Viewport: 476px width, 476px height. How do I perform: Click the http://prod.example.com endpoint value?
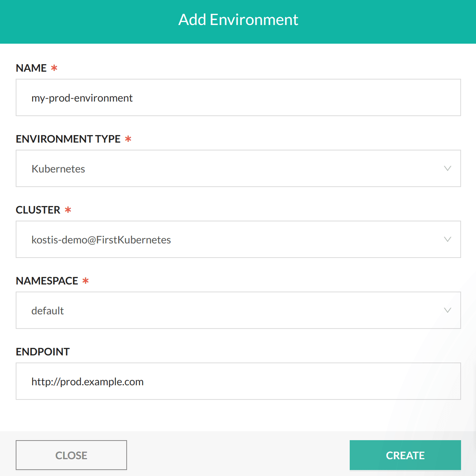[87, 381]
